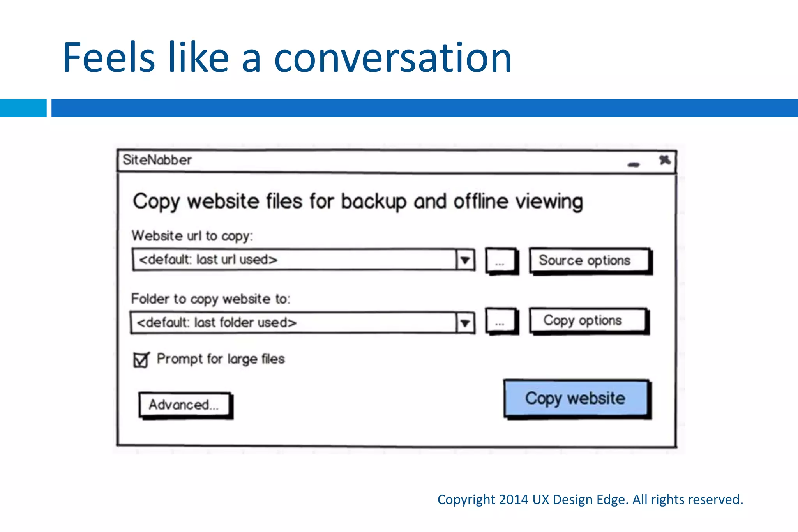This screenshot has width=798, height=532.
Task: Click the 'Website url to copy:' label
Action: (192, 236)
